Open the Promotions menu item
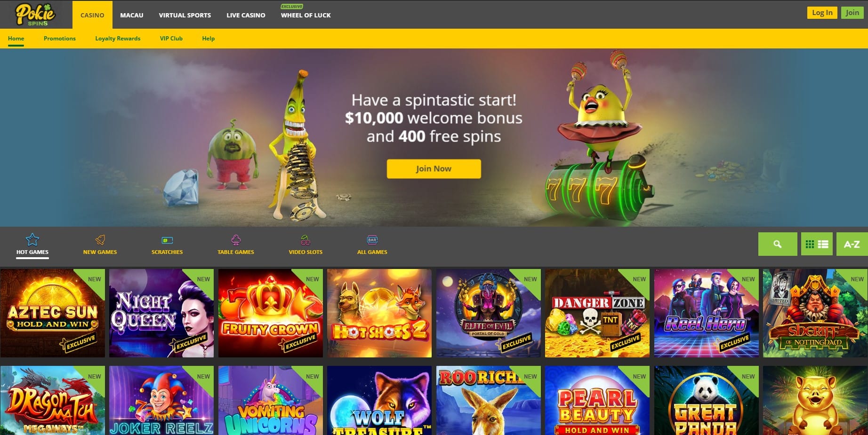Screen dimensions: 868x435 click(x=60, y=39)
